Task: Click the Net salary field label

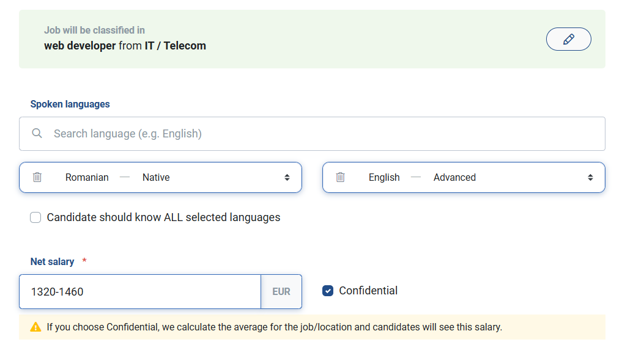Action: point(52,261)
